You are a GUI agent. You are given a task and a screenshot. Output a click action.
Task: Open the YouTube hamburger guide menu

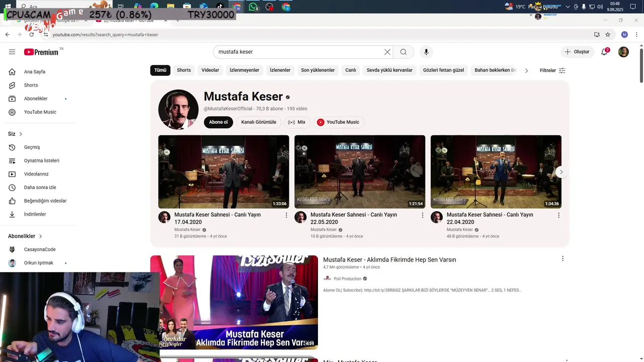(x=12, y=52)
